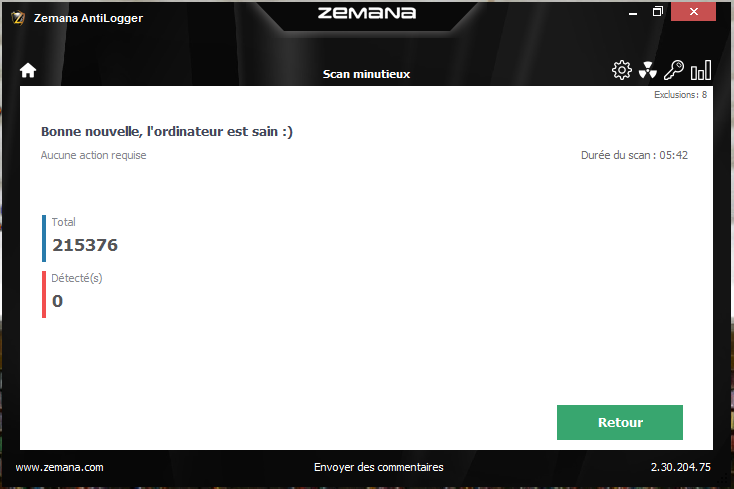The width and height of the screenshot is (734, 489).
Task: Minimize the Zemana AntiLogger window
Action: pos(633,12)
